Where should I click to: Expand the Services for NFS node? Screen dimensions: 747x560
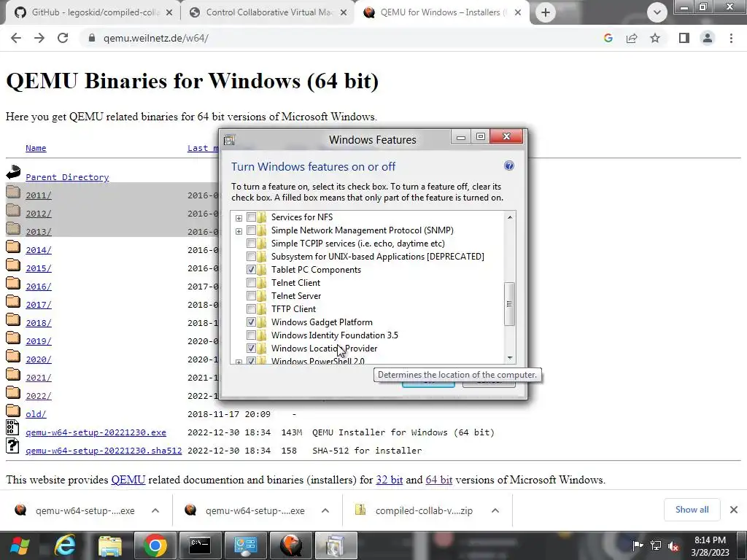pyautogui.click(x=239, y=218)
